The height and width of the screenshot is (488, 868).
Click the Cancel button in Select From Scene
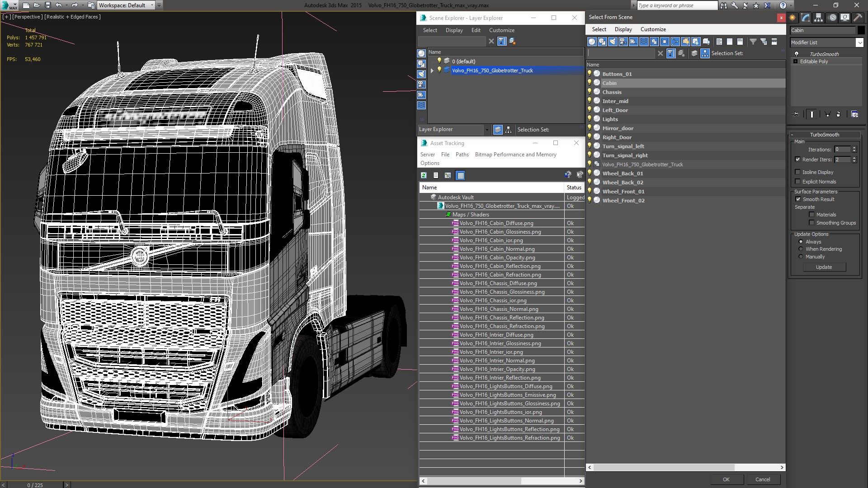[x=763, y=479]
